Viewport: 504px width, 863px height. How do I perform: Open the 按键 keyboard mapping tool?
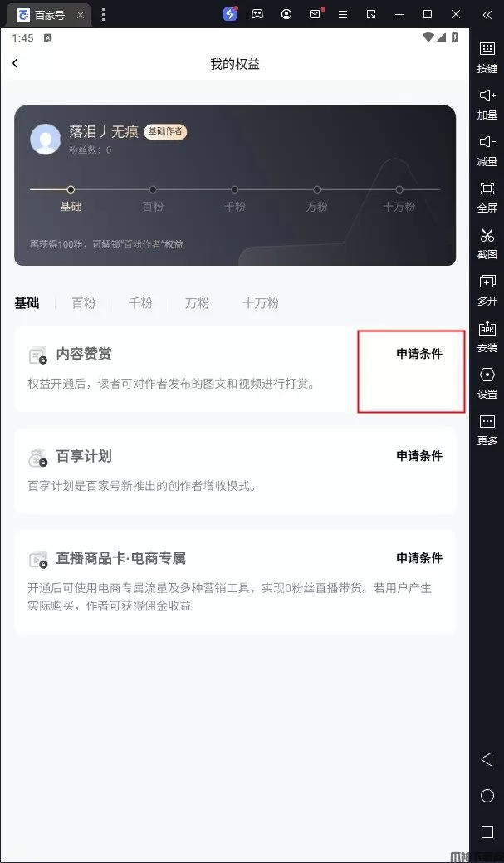point(487,56)
